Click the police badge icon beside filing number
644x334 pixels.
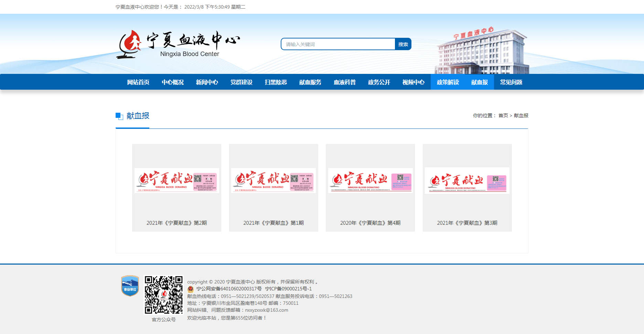tap(191, 289)
